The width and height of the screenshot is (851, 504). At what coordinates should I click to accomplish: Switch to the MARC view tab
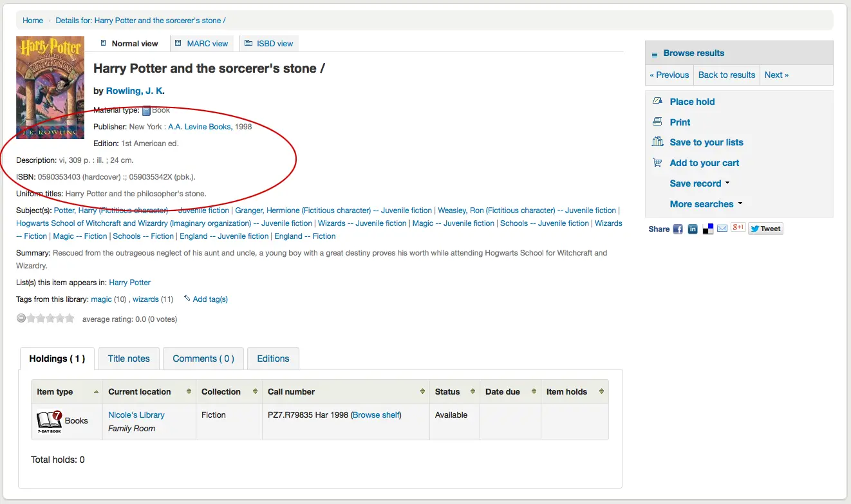(201, 44)
